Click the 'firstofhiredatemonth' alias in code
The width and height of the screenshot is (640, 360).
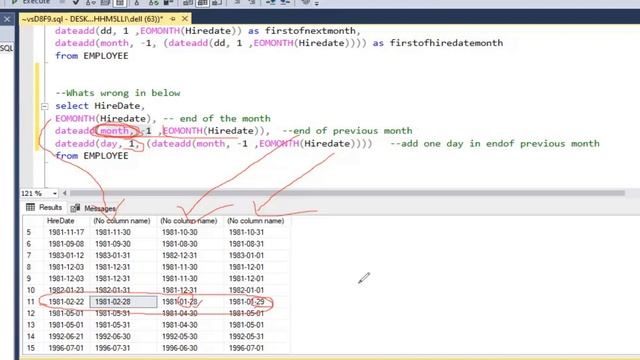[447, 43]
